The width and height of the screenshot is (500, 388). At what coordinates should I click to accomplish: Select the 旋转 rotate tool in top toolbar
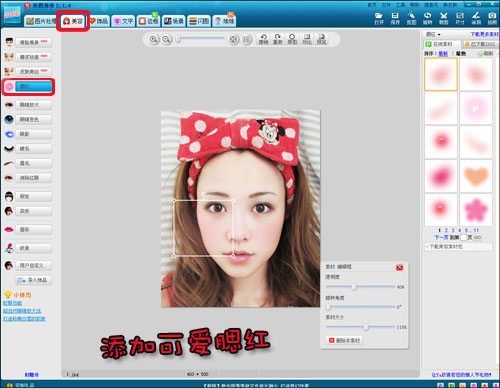(427, 18)
